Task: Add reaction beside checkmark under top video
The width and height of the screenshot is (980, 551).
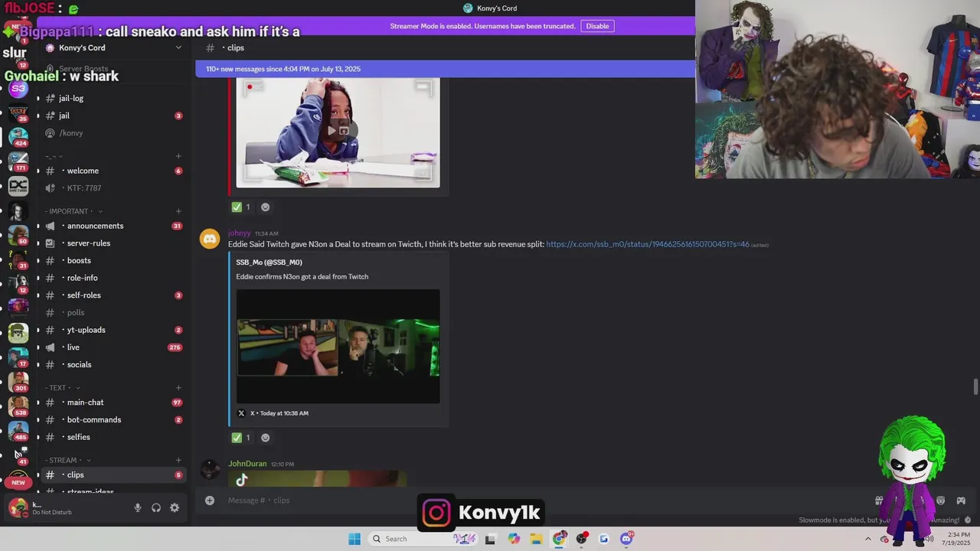Action: (265, 207)
